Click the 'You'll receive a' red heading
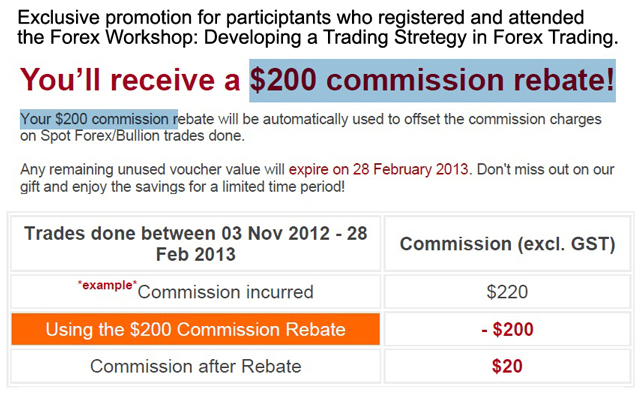The height and width of the screenshot is (394, 638). point(130,79)
